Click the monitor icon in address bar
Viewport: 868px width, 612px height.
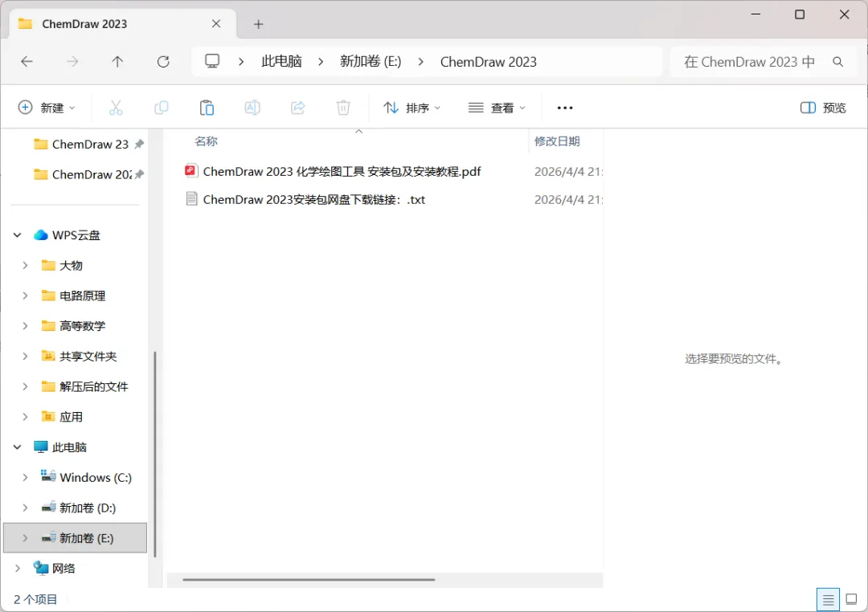[212, 61]
